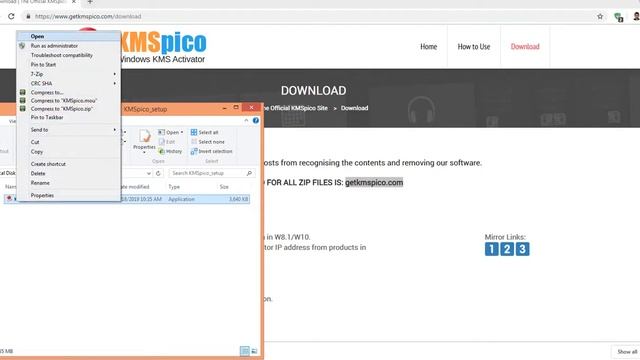The image size is (640, 360).
Task: Open mirror link 2
Action: coord(507,249)
